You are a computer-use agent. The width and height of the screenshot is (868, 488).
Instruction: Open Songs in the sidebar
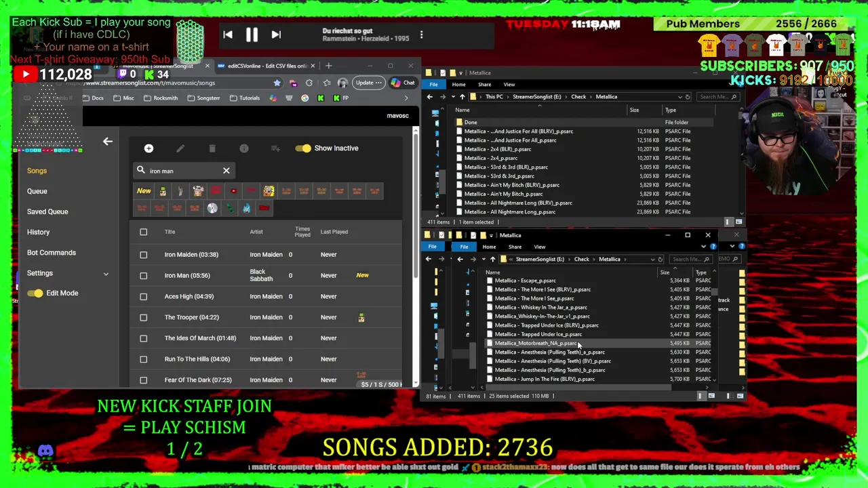[37, 171]
